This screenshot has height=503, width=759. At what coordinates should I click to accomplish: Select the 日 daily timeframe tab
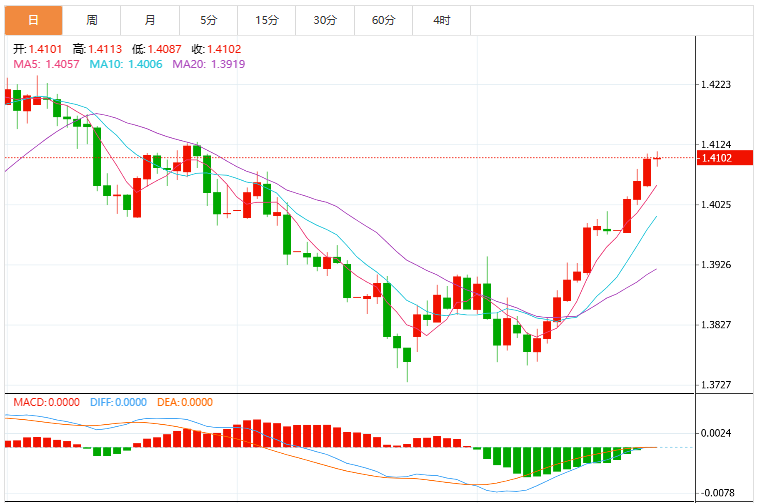[33, 20]
